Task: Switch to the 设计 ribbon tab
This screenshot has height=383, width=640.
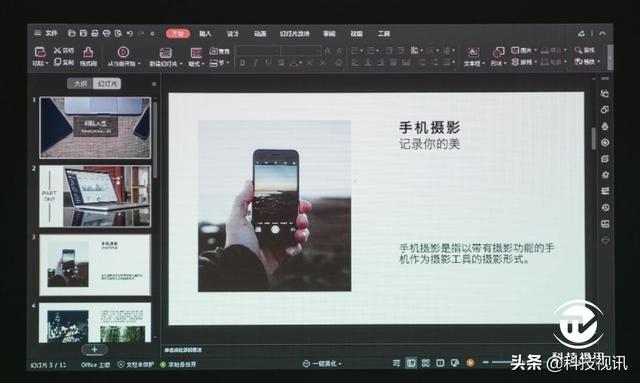Action: tap(232, 33)
